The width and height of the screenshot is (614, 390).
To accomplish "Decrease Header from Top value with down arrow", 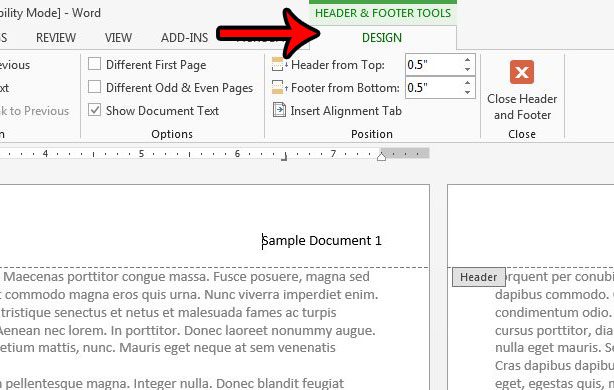I will [468, 69].
